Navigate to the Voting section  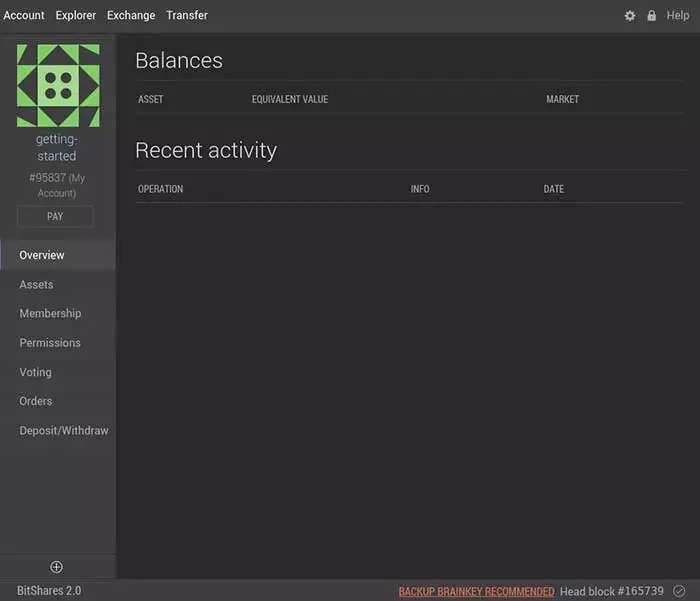tap(35, 372)
